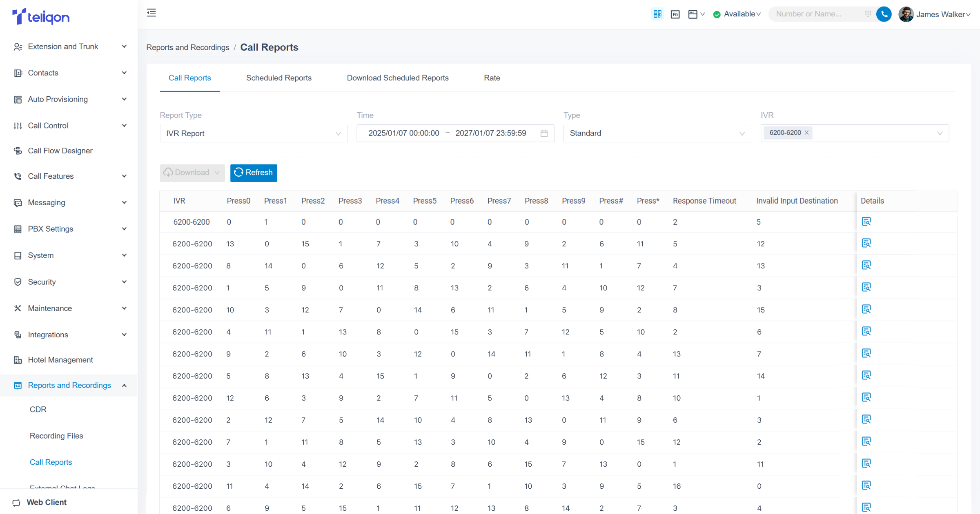The image size is (980, 514).
Task: Remove the 6200-6200 IVR tag
Action: pos(806,133)
